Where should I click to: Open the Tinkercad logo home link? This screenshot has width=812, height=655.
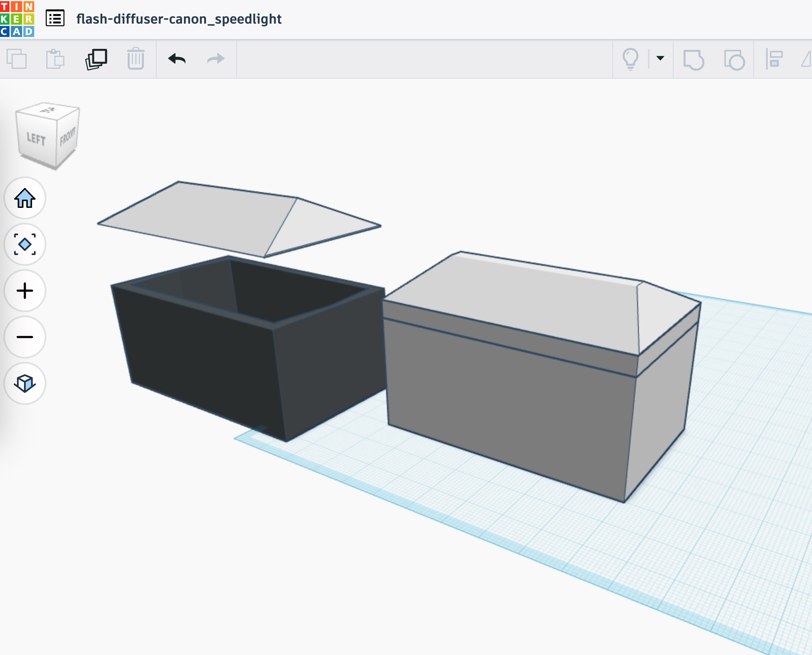tap(17, 19)
